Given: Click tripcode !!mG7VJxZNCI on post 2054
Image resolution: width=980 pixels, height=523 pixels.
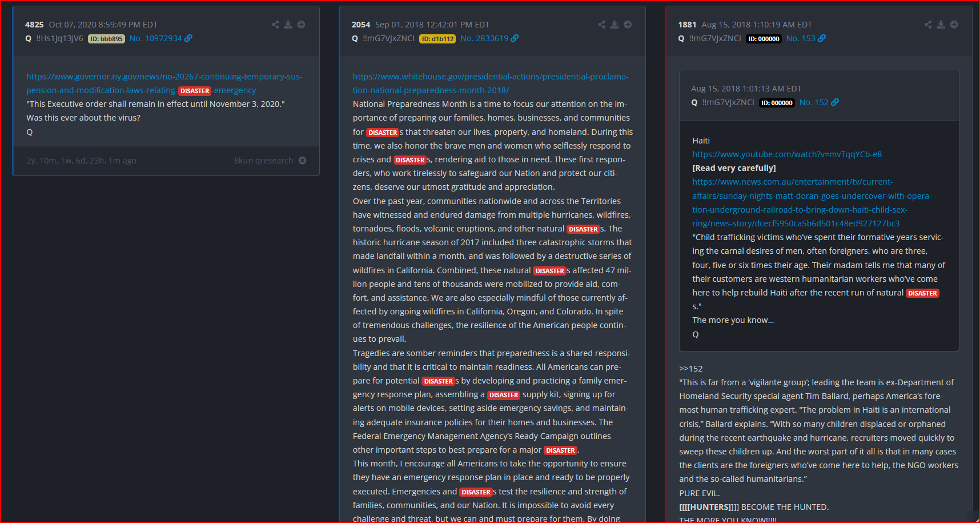Looking at the screenshot, I should (388, 38).
